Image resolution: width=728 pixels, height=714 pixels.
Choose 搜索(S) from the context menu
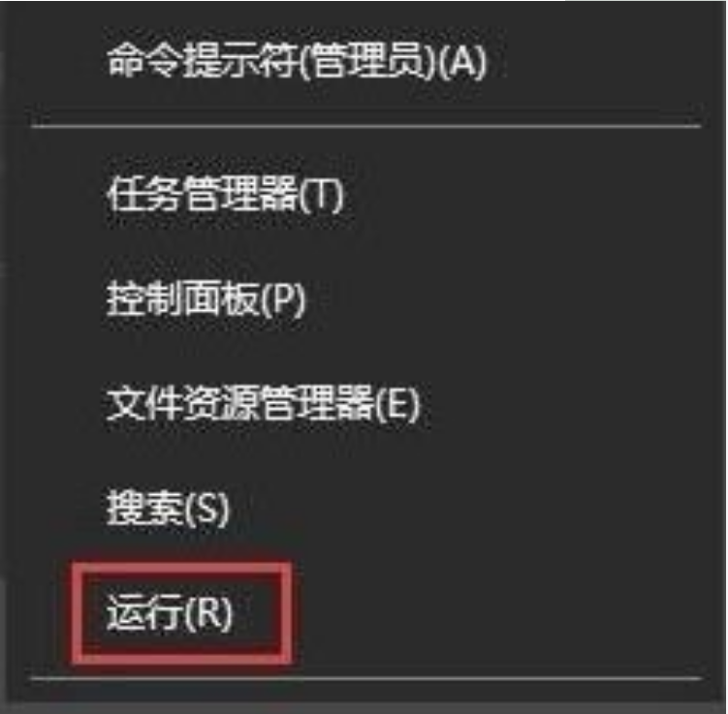[168, 509]
